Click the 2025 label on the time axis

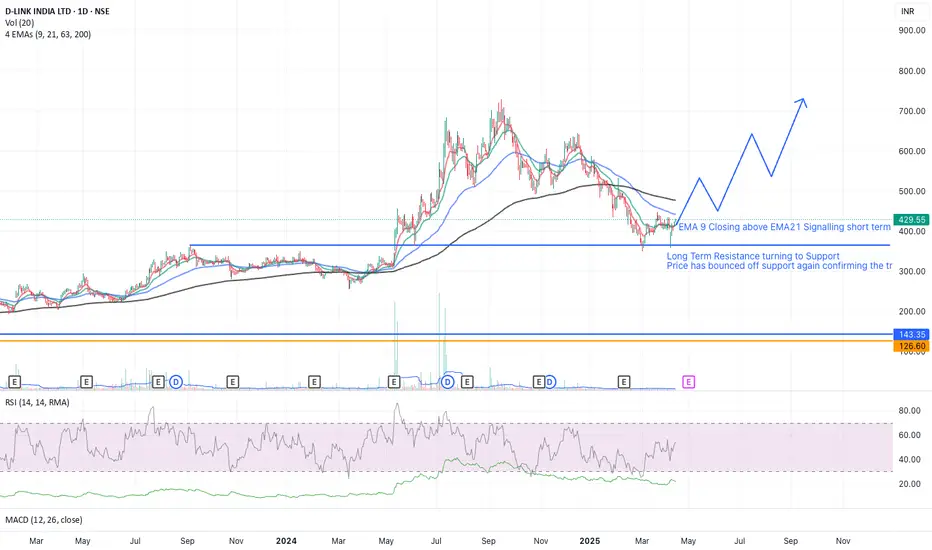click(x=590, y=540)
